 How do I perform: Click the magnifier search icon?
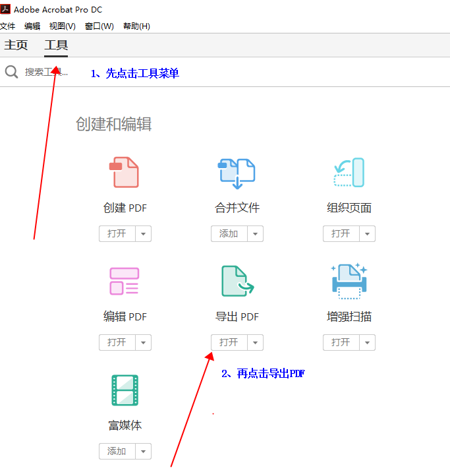[x=12, y=72]
